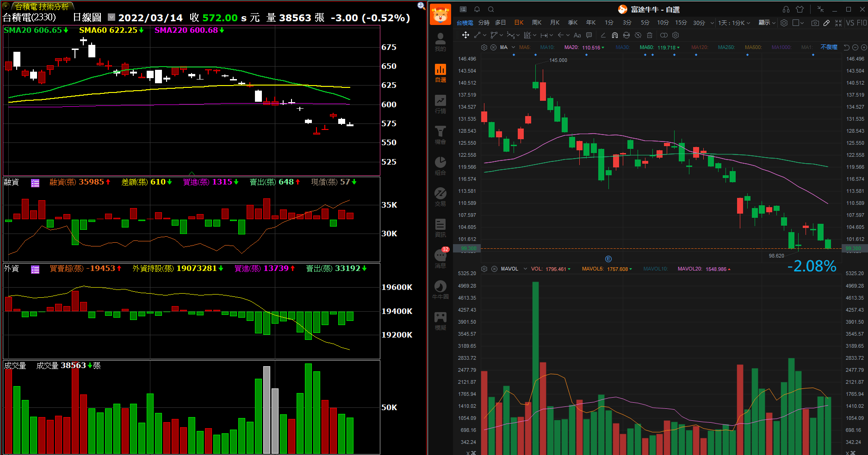Image resolution: width=868 pixels, height=455 pixels.
Task: Close the MAVOL volume indicator
Action: coord(494,269)
